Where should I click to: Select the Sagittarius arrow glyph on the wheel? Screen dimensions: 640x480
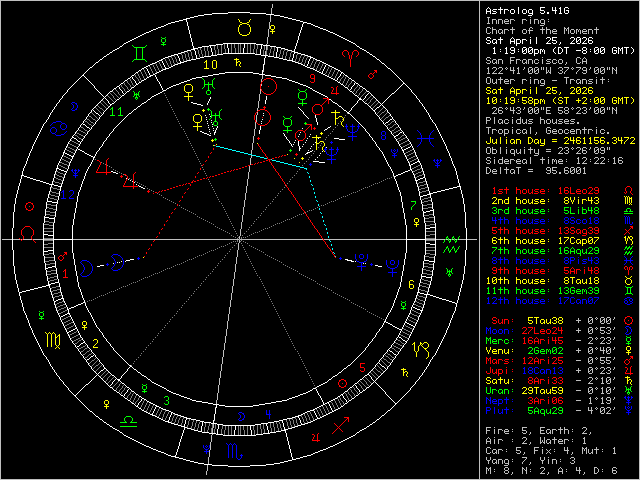click(341, 427)
